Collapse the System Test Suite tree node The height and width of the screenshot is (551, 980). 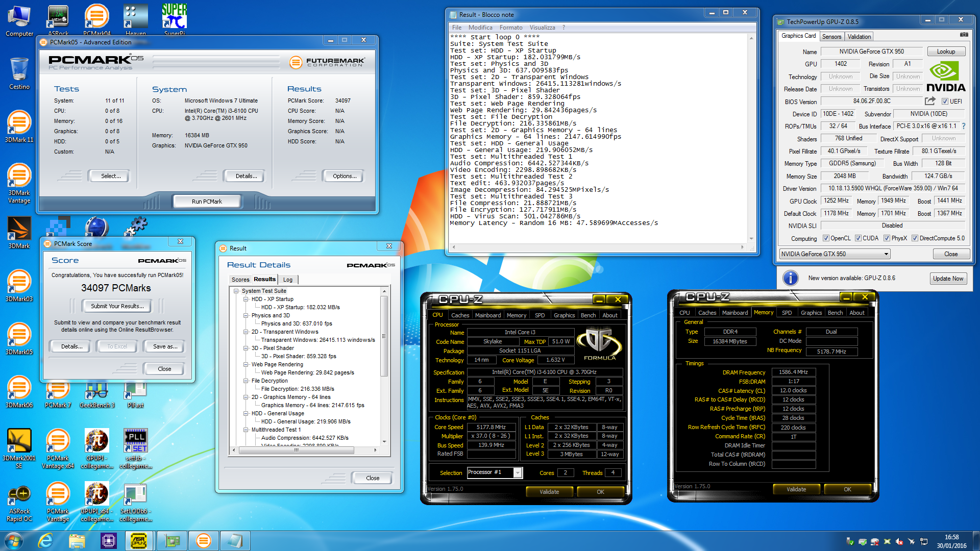pos(236,291)
